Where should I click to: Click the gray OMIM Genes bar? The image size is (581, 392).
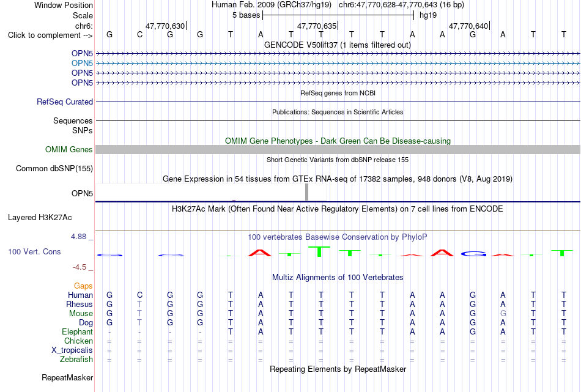pyautogui.click(x=338, y=149)
